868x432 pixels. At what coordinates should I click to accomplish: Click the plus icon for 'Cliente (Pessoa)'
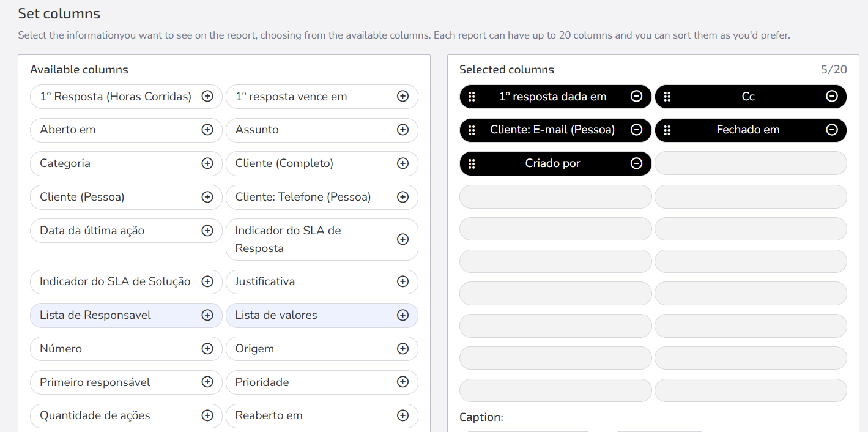click(x=207, y=197)
